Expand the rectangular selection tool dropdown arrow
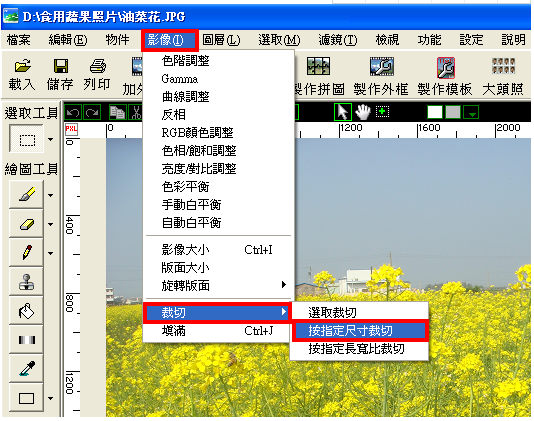Viewport: 534px width, 421px height. tap(51, 139)
